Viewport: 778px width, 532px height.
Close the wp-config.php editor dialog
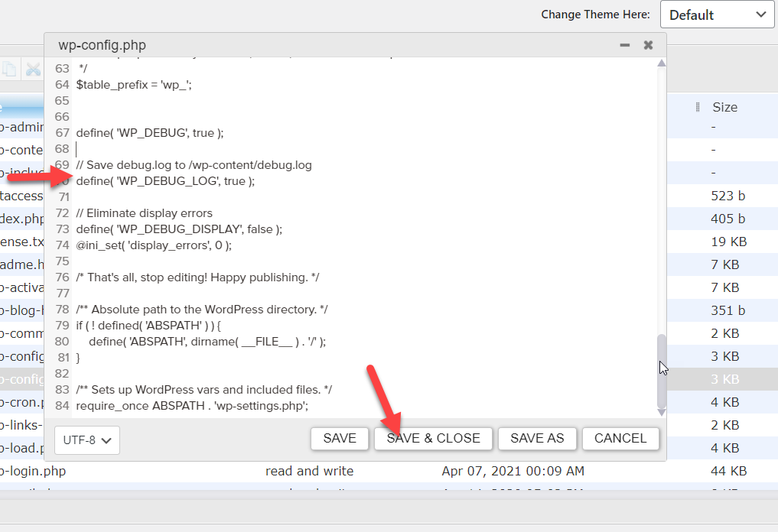[x=648, y=45]
